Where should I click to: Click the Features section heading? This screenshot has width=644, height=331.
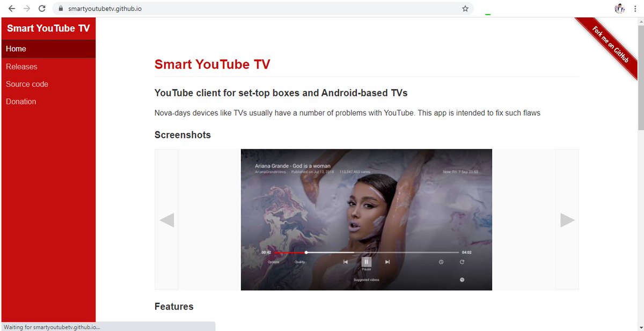pyautogui.click(x=174, y=307)
